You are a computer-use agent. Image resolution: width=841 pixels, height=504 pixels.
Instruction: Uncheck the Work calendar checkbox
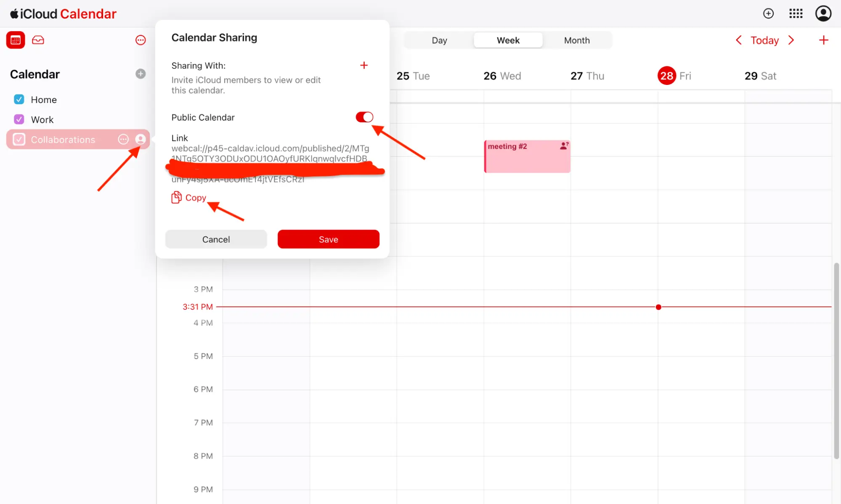point(19,119)
